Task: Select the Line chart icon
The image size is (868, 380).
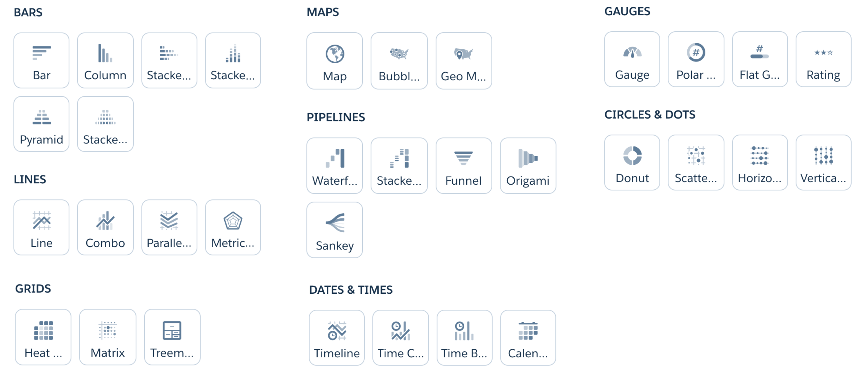Action: click(41, 227)
